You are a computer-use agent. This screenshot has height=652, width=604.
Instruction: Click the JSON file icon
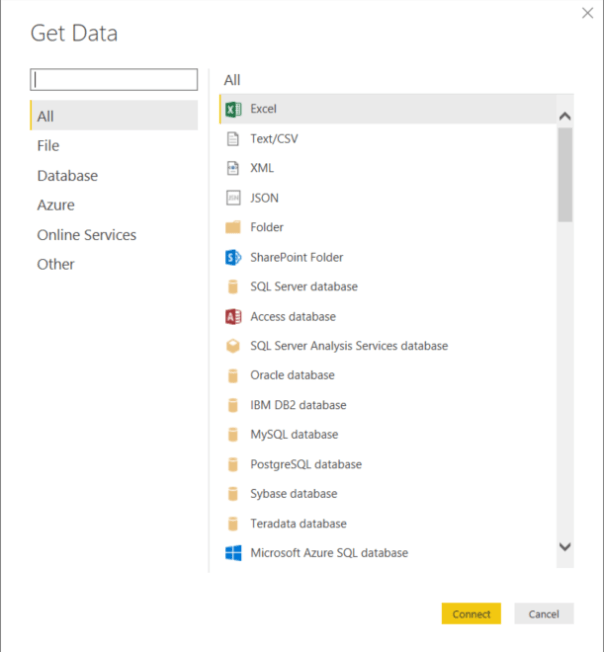[233, 198]
